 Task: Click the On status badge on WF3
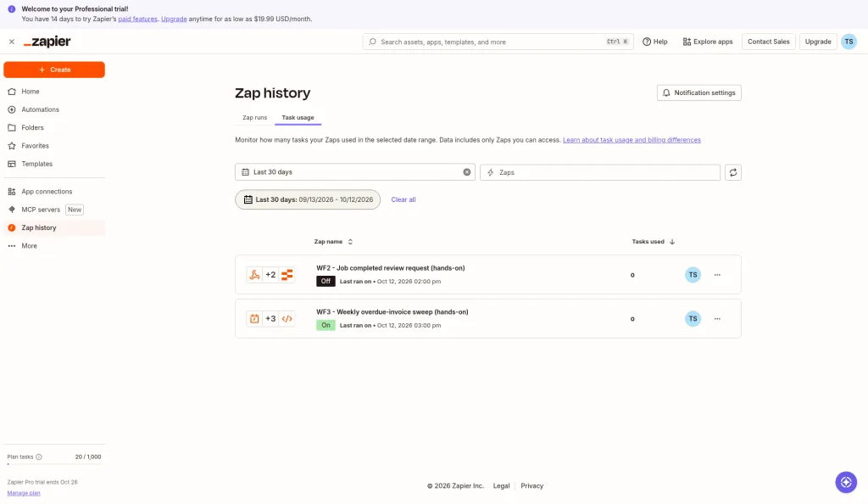coord(325,325)
